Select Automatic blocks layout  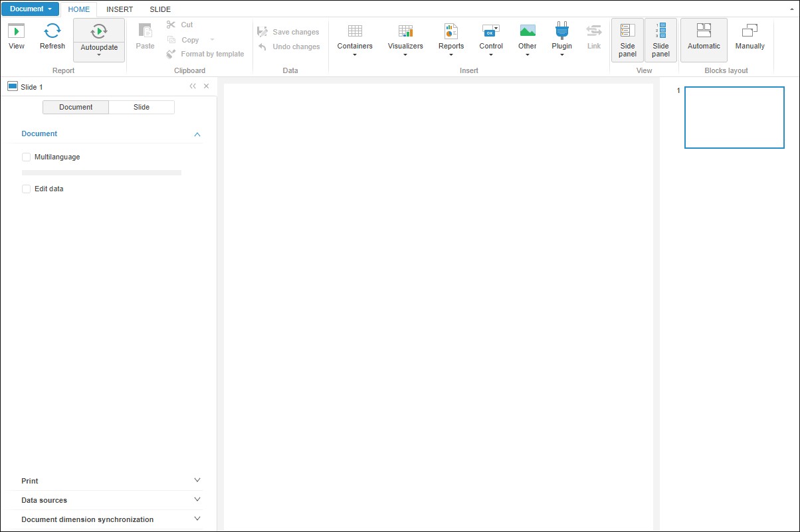click(704, 38)
